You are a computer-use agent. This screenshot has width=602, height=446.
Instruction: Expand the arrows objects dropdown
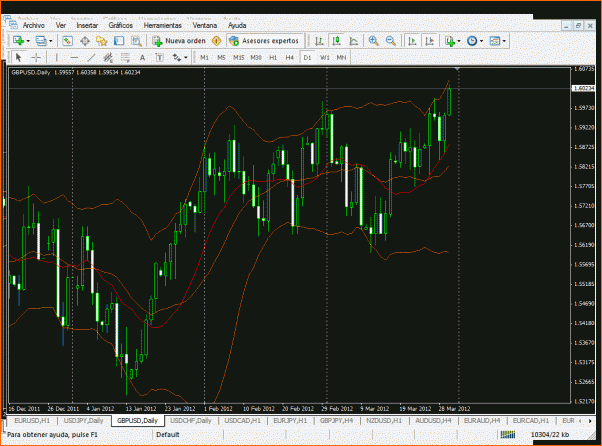186,58
